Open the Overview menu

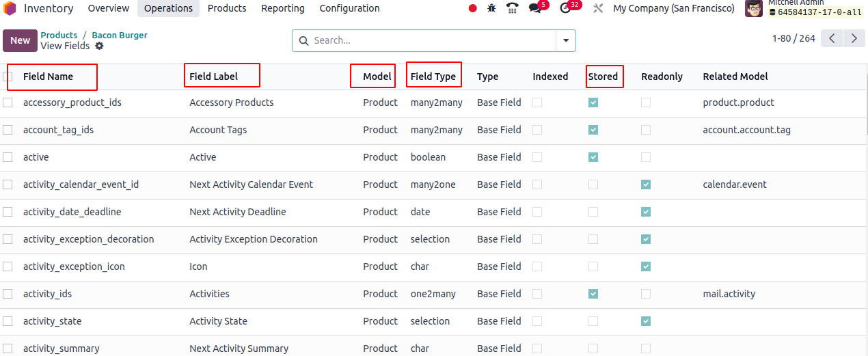pyautogui.click(x=109, y=9)
